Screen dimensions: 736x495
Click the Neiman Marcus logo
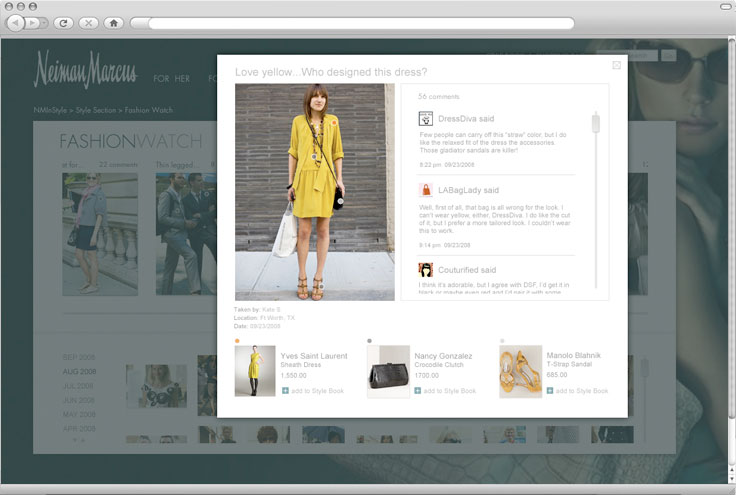85,69
